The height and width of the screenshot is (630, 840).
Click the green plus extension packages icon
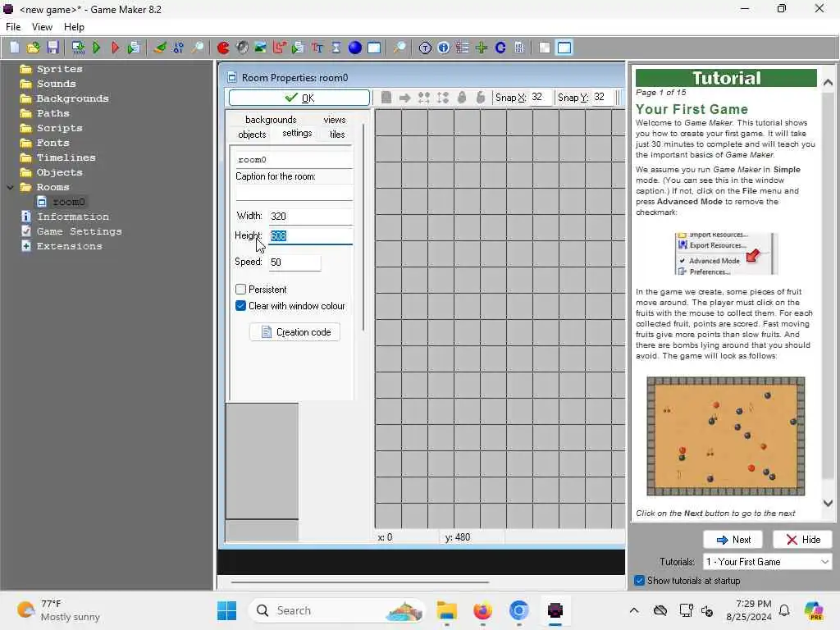[481, 48]
